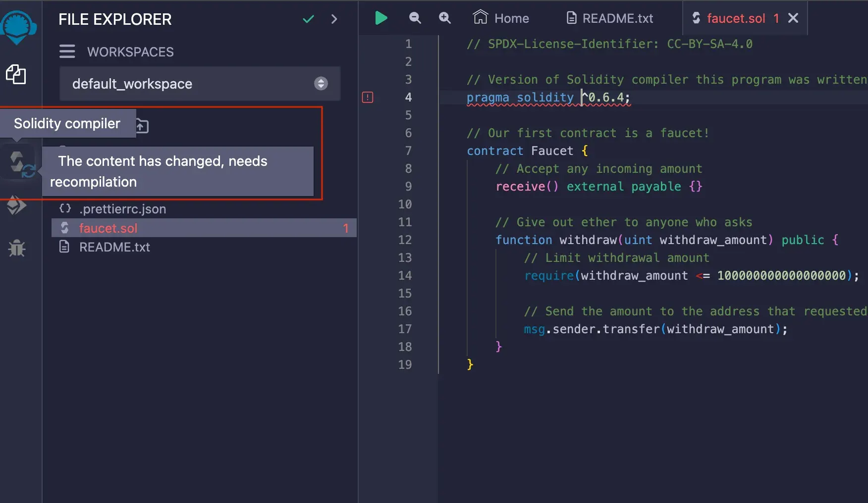Click the pragma solidity line text
This screenshot has width=868, height=503.
548,98
